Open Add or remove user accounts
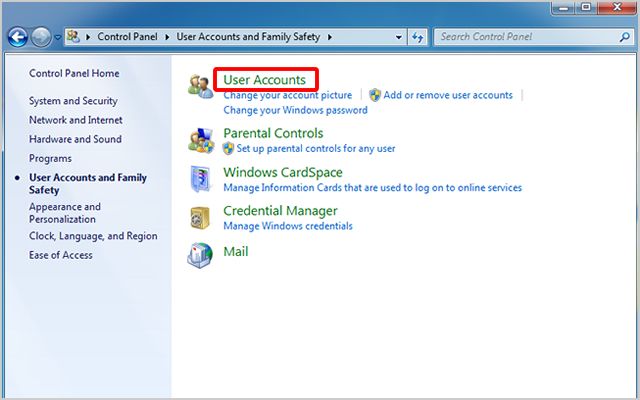Viewport: 640px width, 400px height. [x=447, y=95]
